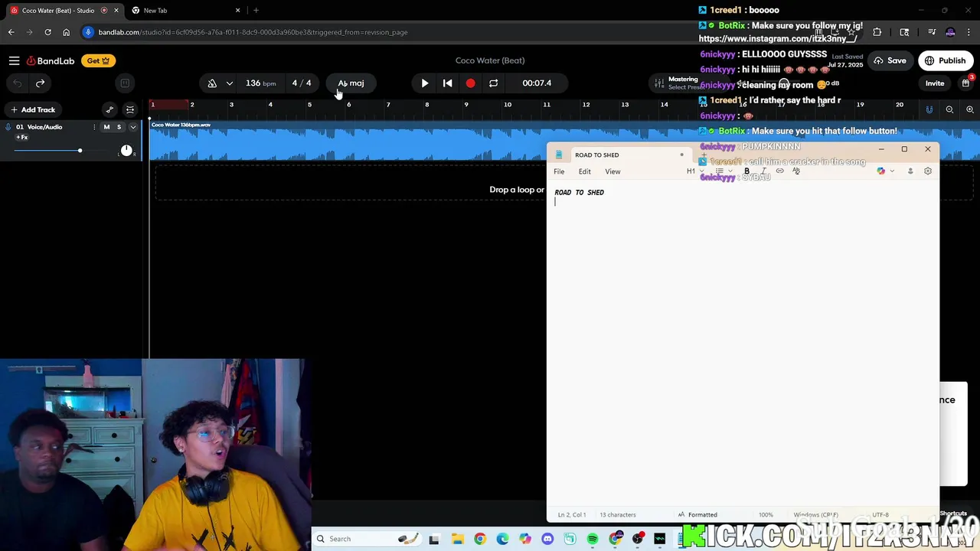Click the microphone icon on track 01
The image size is (980, 551).
[8, 127]
